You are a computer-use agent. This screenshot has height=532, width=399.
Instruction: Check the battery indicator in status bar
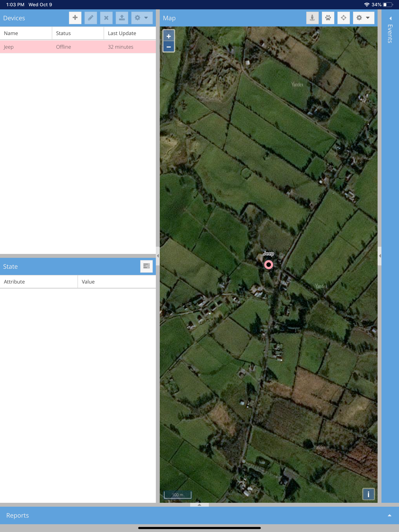point(388,4)
